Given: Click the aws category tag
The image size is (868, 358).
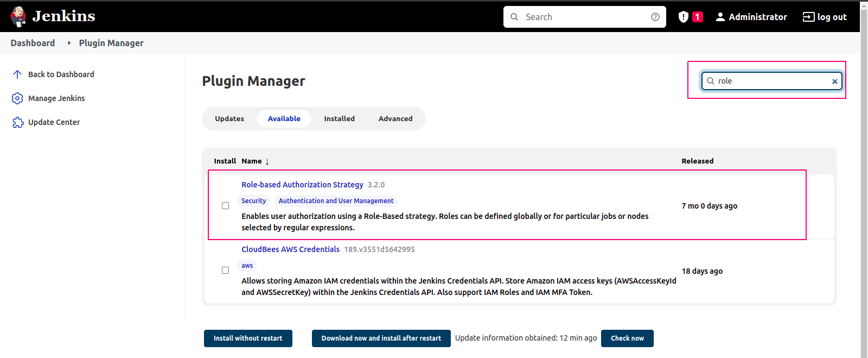Looking at the screenshot, I should tap(247, 266).
